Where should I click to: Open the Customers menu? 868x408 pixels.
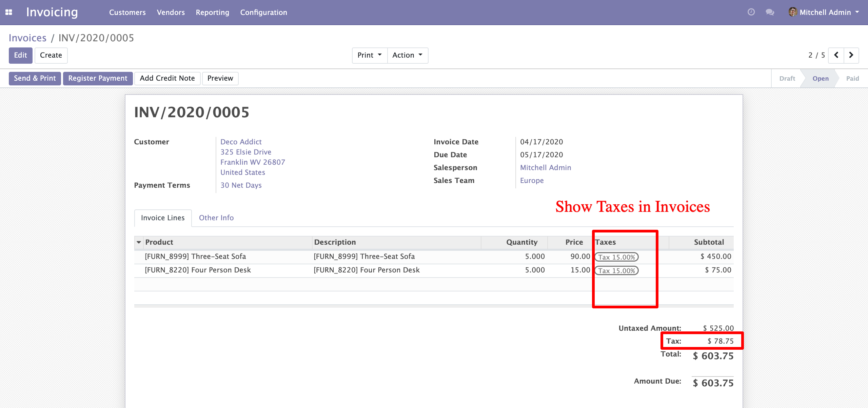click(127, 12)
